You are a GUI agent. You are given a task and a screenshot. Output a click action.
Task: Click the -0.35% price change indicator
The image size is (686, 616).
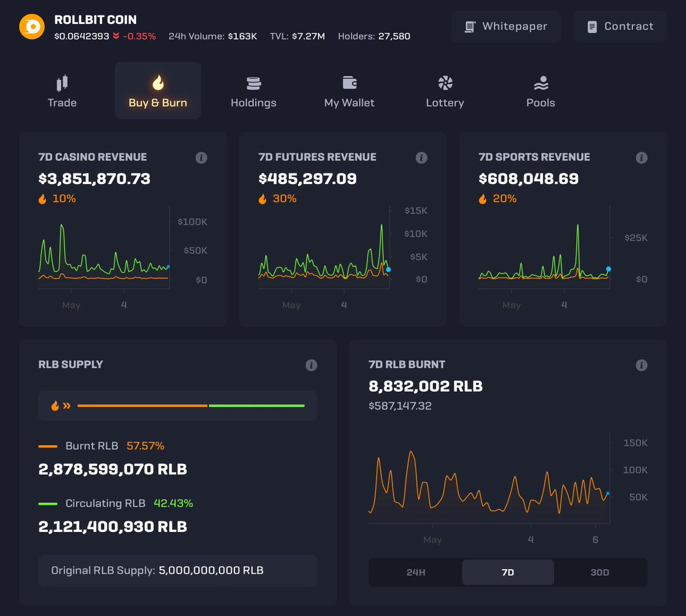coord(140,35)
